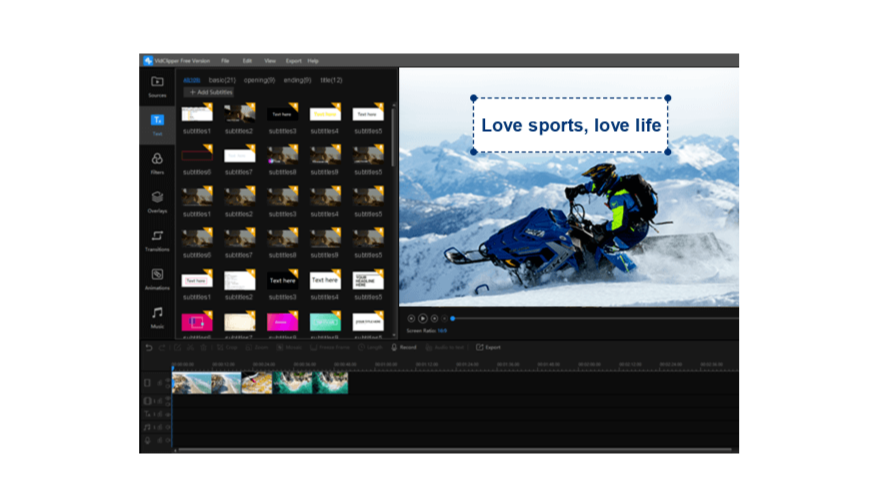Select the Crop tool
This screenshot has width=890, height=500.
point(227,347)
